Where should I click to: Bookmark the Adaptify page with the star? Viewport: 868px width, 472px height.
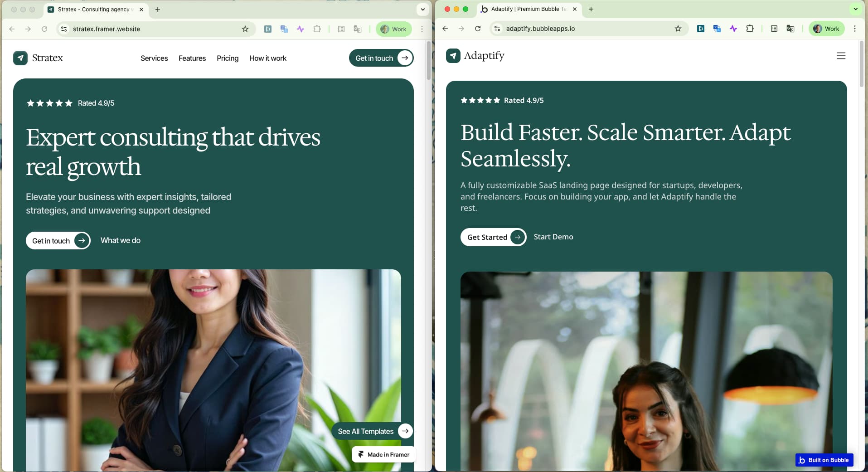[678, 29]
